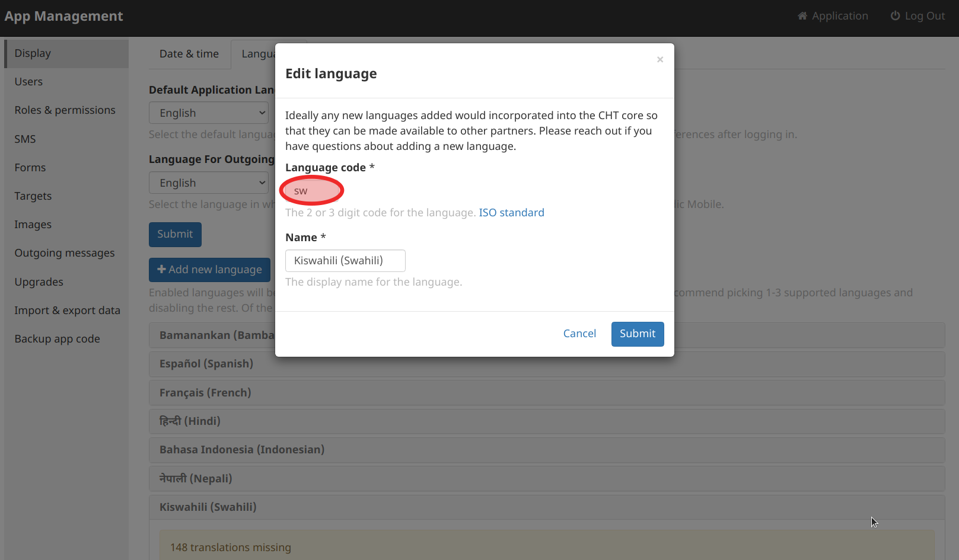The width and height of the screenshot is (959, 560).
Task: Cancel the Edit language dialog
Action: tap(579, 334)
